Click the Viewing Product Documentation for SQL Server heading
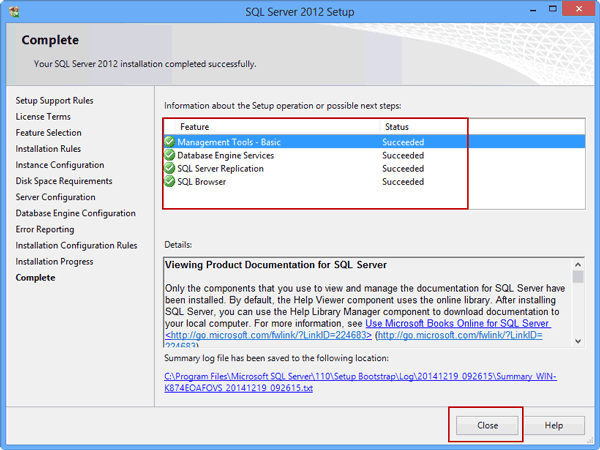Screen dimensions: 600x450 276,265
